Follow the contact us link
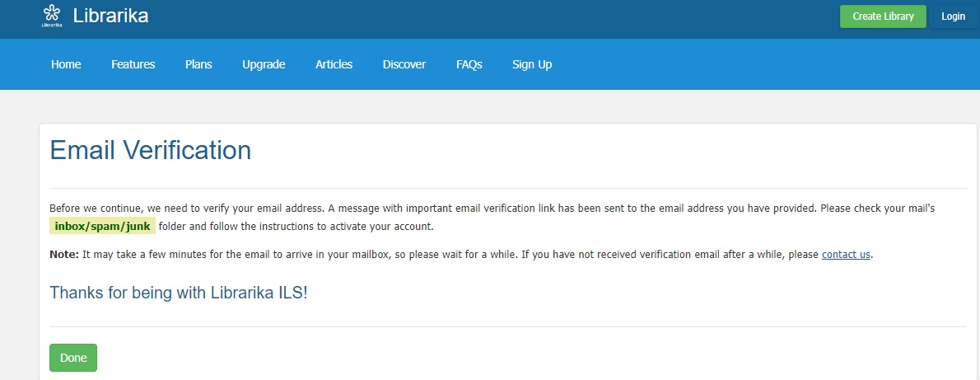The height and width of the screenshot is (380, 980). tap(846, 255)
